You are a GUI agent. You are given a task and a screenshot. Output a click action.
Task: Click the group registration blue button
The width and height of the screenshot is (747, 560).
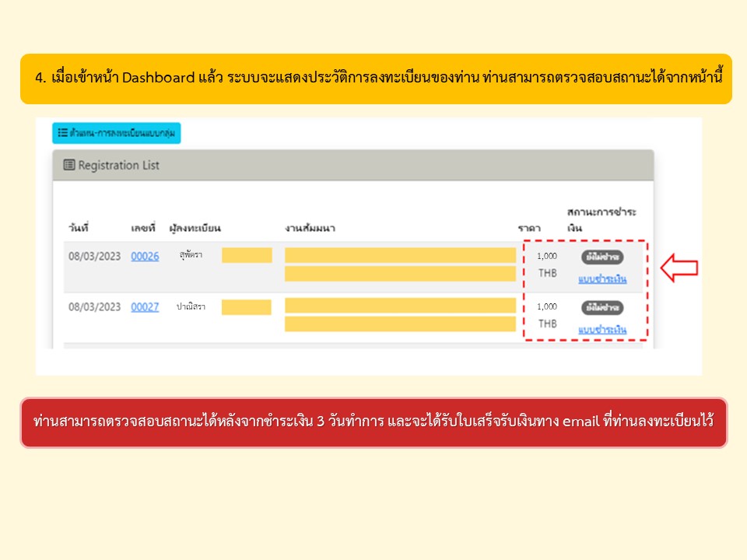117,133
